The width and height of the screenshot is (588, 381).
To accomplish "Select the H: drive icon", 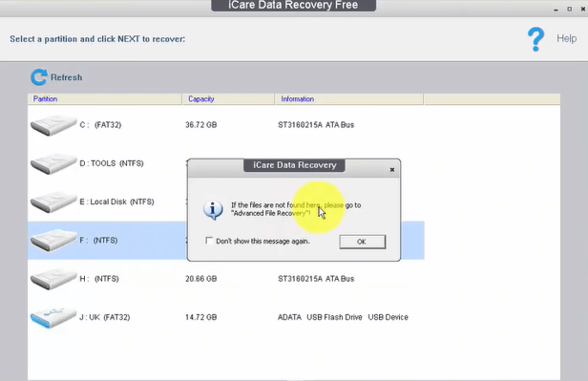I will point(53,279).
